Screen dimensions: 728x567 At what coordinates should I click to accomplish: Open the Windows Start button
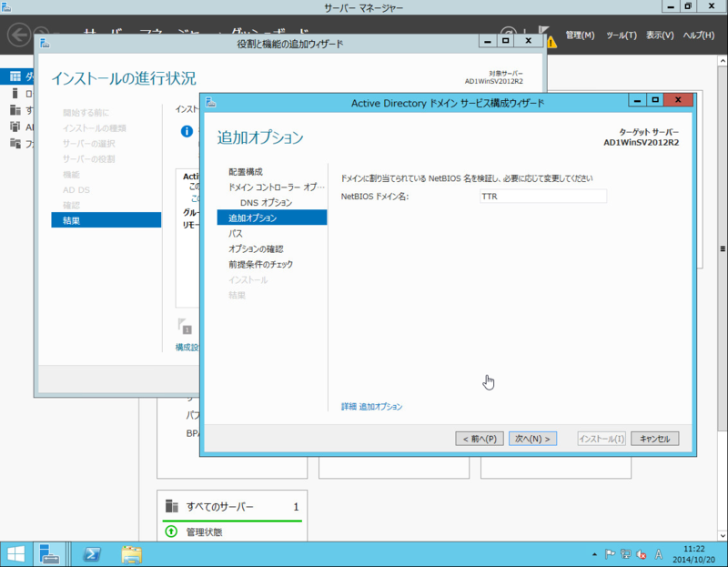(16, 554)
